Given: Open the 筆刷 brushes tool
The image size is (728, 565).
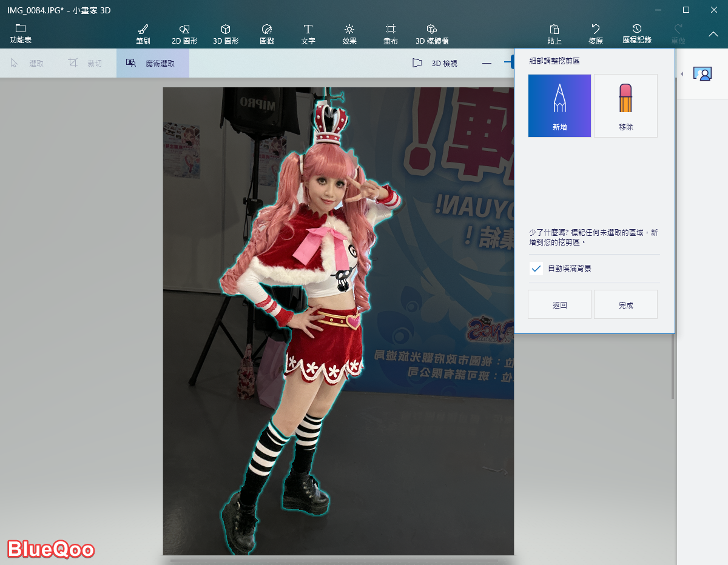Looking at the screenshot, I should coord(143,34).
